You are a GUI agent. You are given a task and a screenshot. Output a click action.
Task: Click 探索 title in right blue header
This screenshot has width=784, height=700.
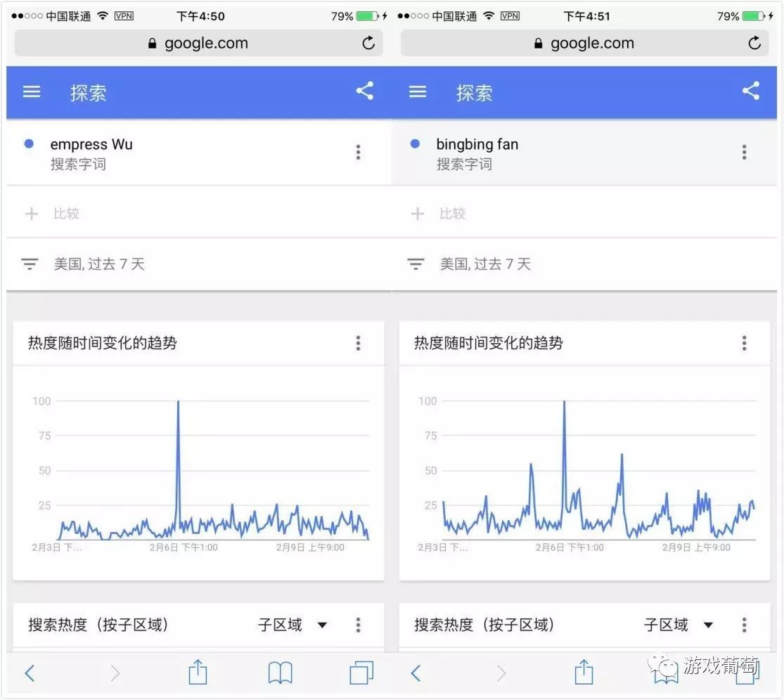[475, 93]
